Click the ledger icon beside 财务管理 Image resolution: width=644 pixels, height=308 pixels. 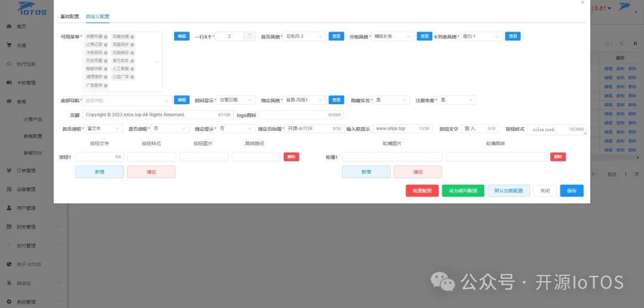pos(9,226)
